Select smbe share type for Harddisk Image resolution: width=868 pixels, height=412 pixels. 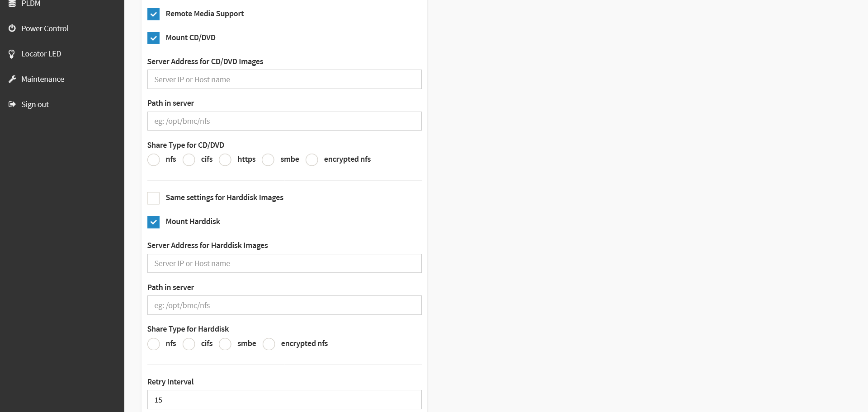(225, 344)
